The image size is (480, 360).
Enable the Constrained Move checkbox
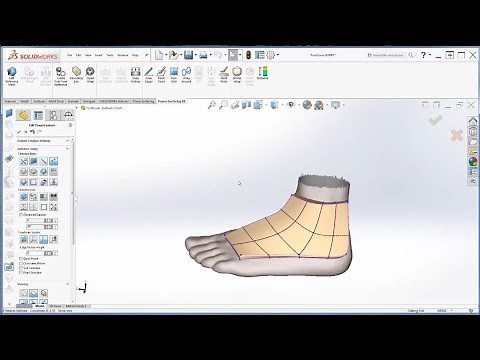pyautogui.click(x=21, y=263)
